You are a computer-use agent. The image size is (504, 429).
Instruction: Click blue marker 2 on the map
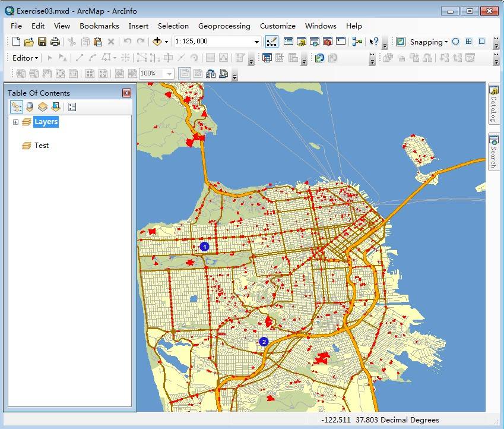(x=264, y=342)
